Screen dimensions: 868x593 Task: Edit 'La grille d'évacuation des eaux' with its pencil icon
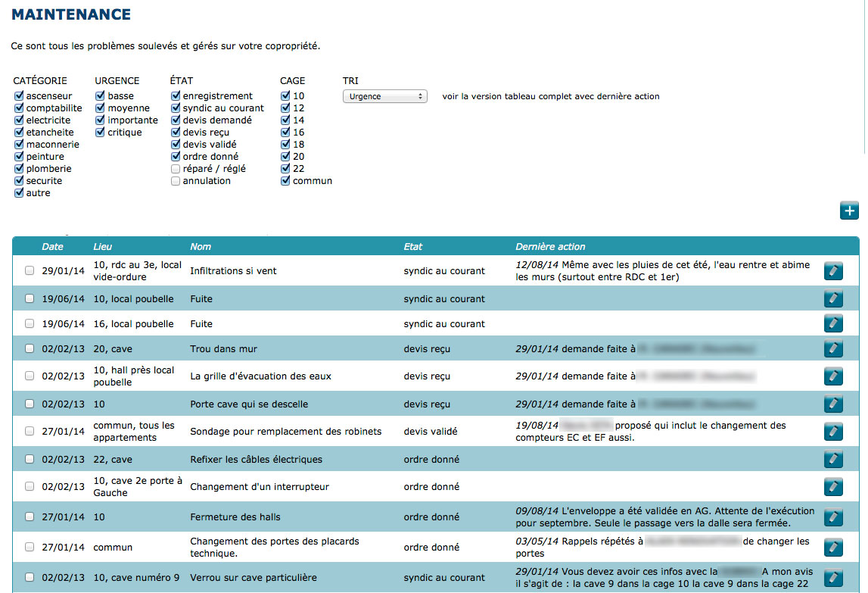833,376
